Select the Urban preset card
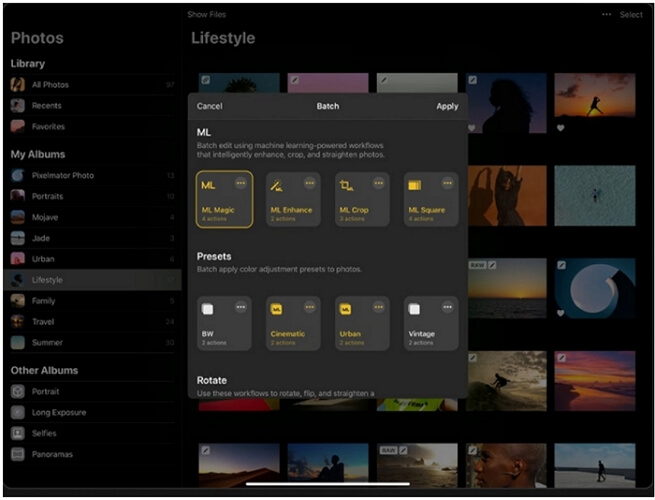The height and width of the screenshot is (500, 655). pyautogui.click(x=362, y=323)
